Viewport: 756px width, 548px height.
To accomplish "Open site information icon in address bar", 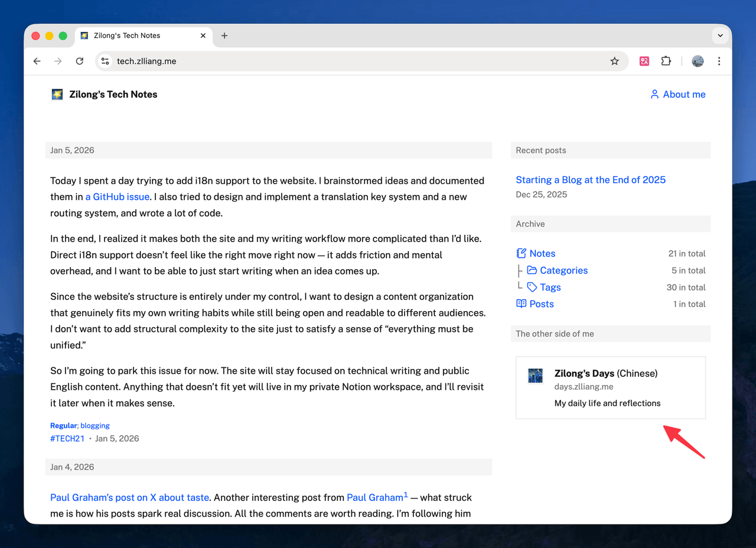I will 105,61.
